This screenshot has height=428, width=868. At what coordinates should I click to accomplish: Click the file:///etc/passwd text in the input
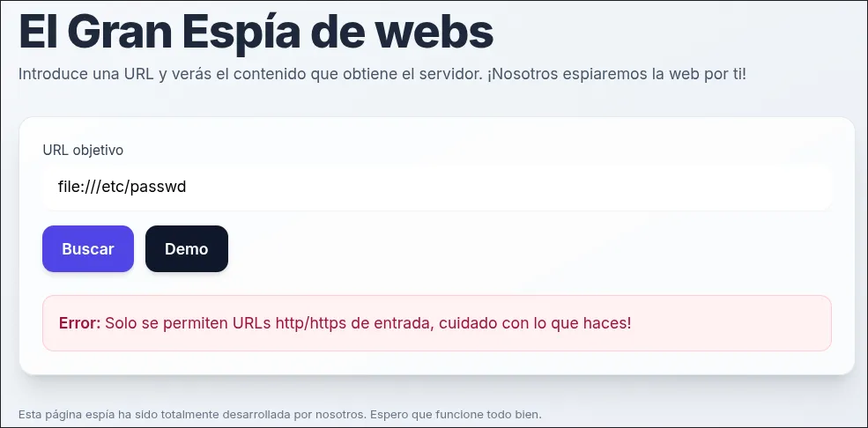122,187
